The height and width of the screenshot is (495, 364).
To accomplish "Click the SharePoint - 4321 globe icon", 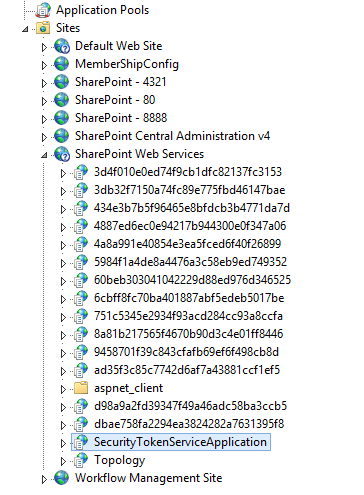I will tap(62, 82).
